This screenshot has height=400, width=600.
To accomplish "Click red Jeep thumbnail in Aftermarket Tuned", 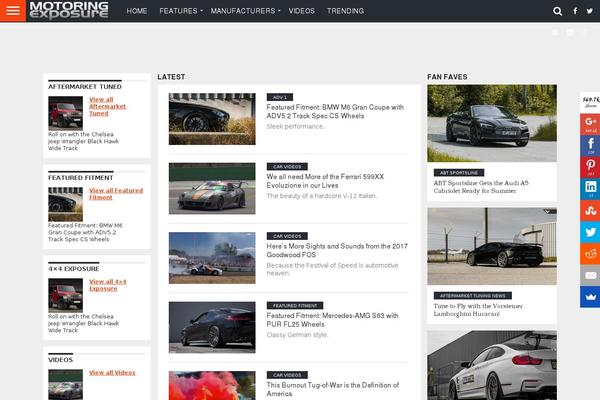I will coord(65,113).
